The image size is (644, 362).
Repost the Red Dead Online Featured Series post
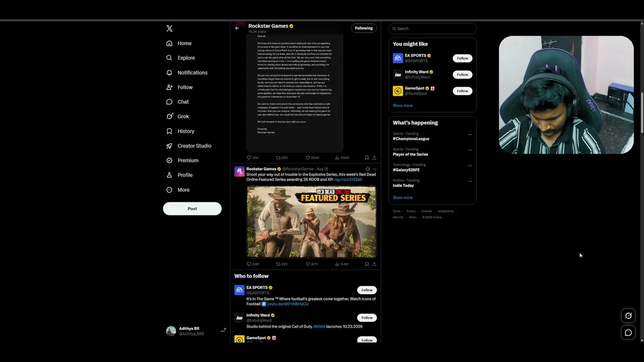(282, 264)
